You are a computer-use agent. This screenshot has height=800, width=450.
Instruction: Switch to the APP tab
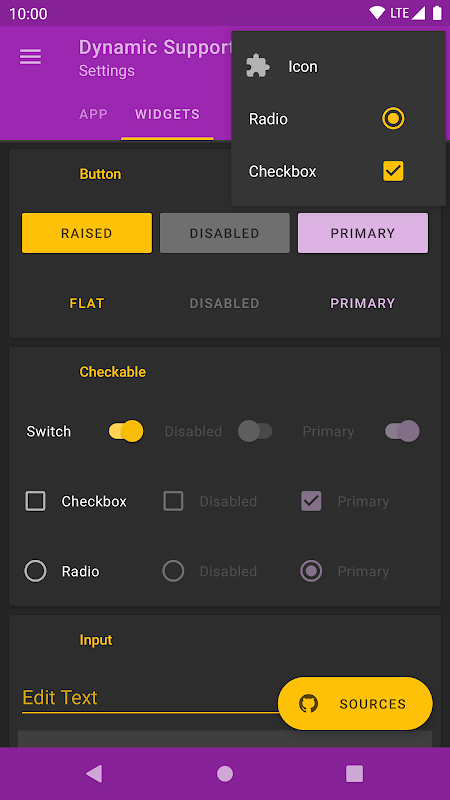[x=93, y=114]
